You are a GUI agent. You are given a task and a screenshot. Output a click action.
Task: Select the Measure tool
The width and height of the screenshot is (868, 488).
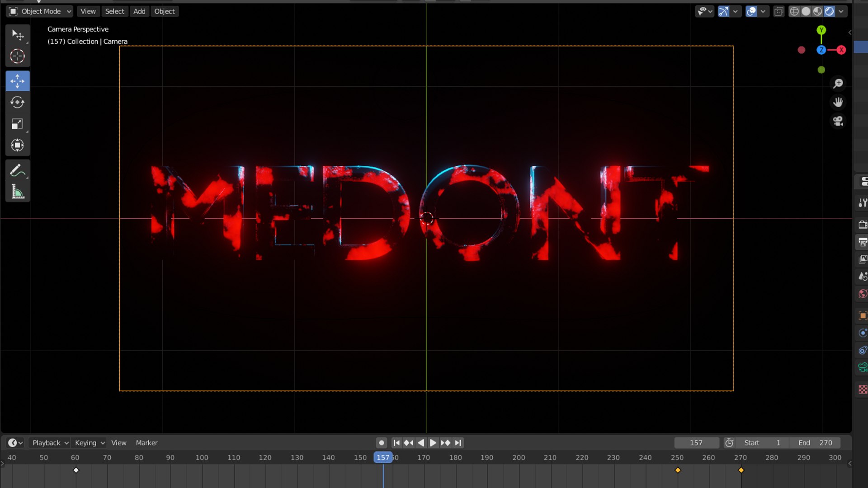click(x=17, y=192)
